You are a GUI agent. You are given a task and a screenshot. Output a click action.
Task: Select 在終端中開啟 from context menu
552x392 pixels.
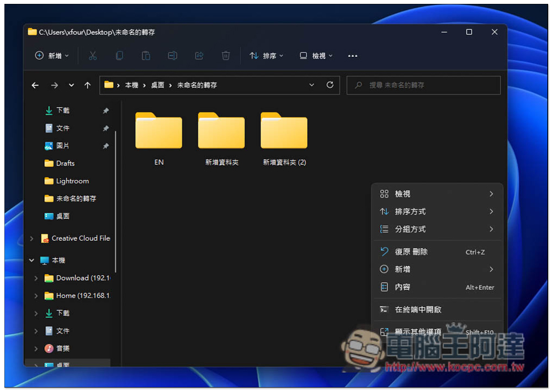click(418, 310)
